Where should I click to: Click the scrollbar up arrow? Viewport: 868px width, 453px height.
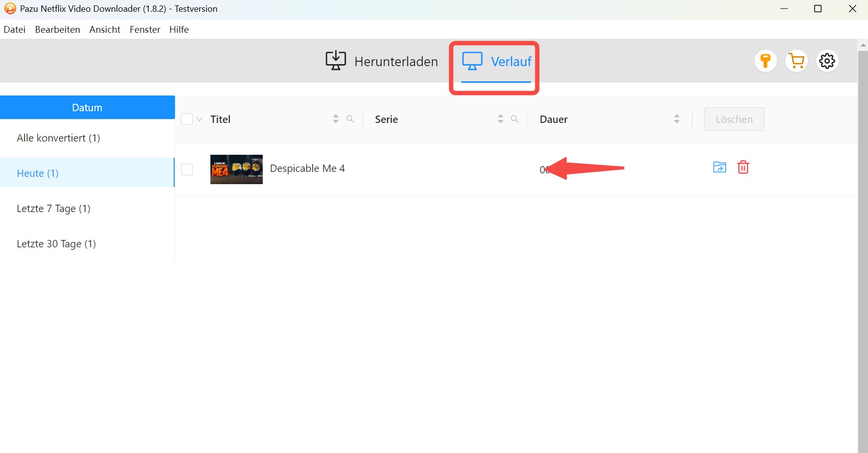[x=863, y=45]
